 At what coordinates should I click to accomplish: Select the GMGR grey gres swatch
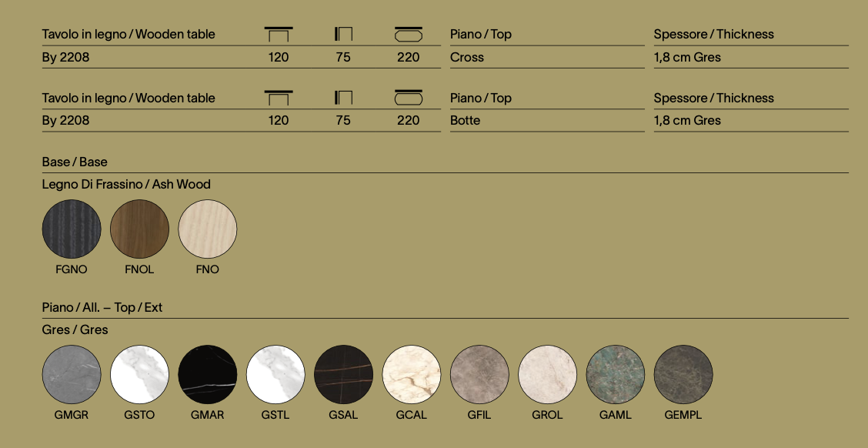(x=72, y=374)
